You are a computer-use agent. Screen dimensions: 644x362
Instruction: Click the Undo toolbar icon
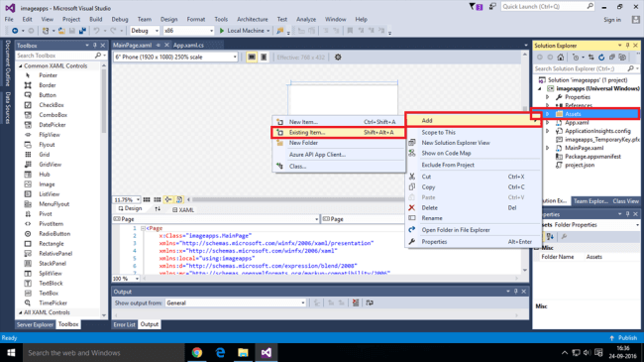[x=96, y=31]
